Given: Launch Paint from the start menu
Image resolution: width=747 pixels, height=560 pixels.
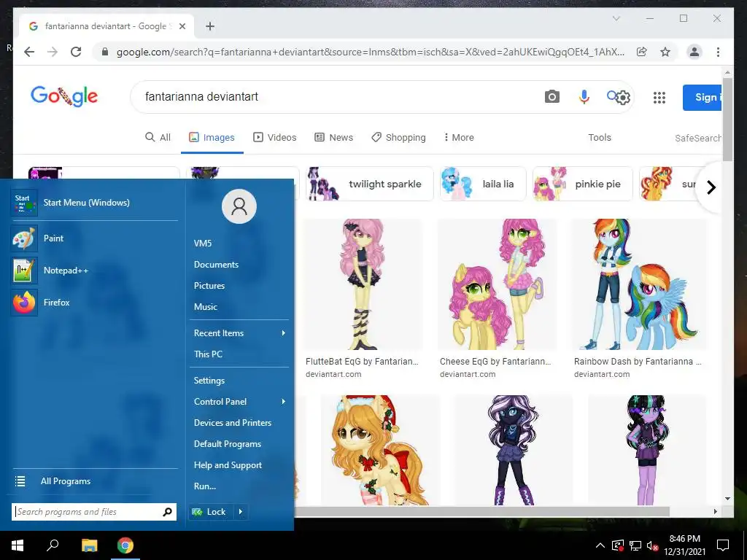Looking at the screenshot, I should pyautogui.click(x=94, y=238).
